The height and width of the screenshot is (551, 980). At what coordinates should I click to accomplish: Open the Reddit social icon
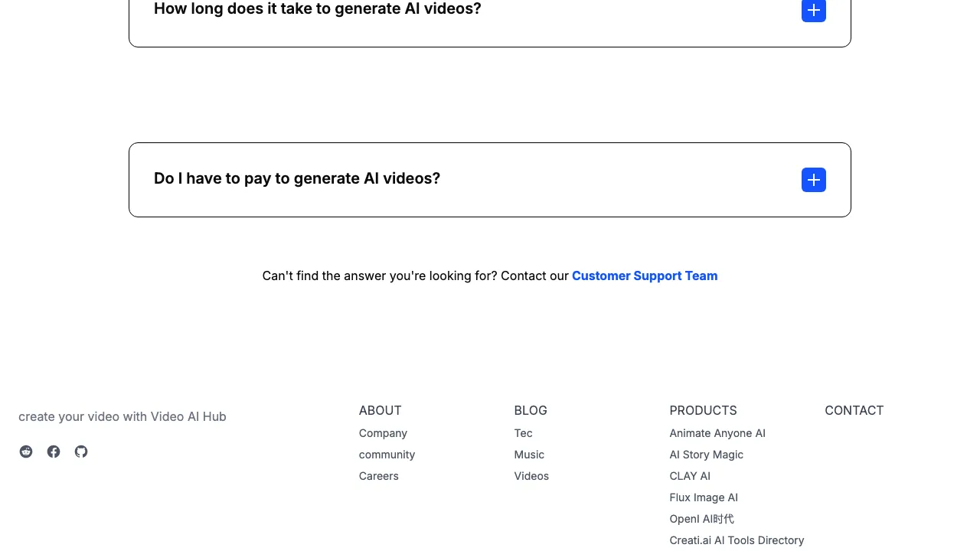pos(26,452)
